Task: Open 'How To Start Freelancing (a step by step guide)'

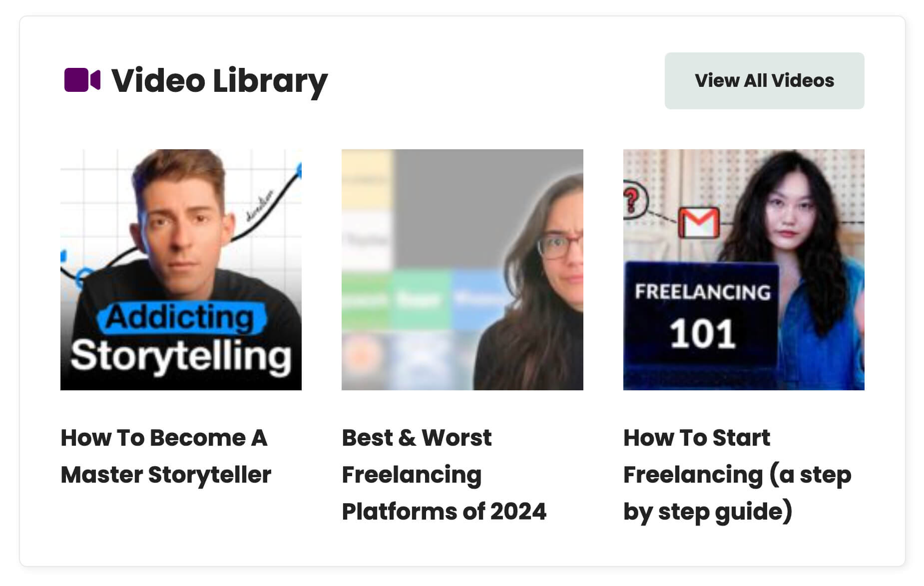Action: coord(737,474)
